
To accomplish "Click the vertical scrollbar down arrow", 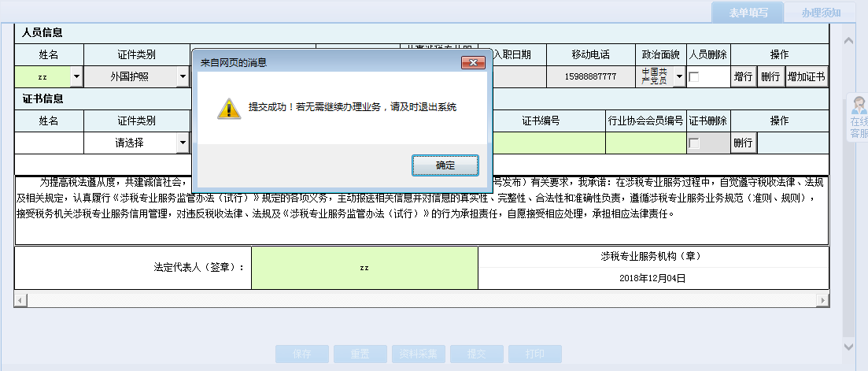I will [x=848, y=346].
